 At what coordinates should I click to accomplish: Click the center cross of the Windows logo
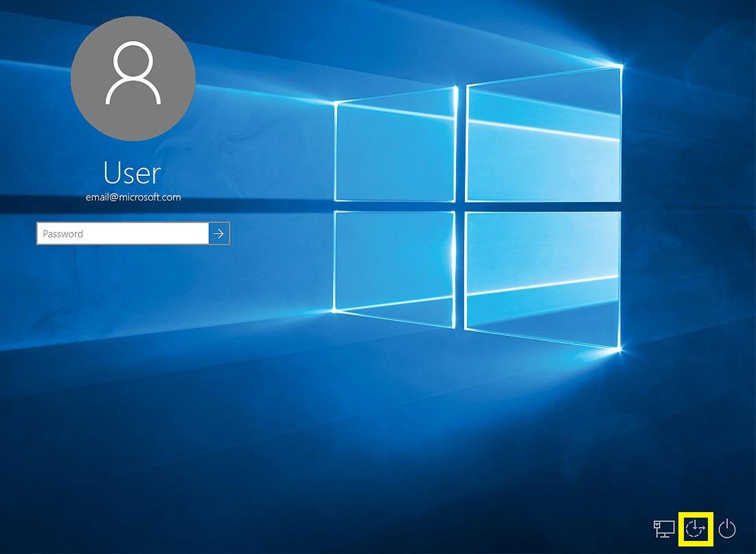(x=460, y=206)
